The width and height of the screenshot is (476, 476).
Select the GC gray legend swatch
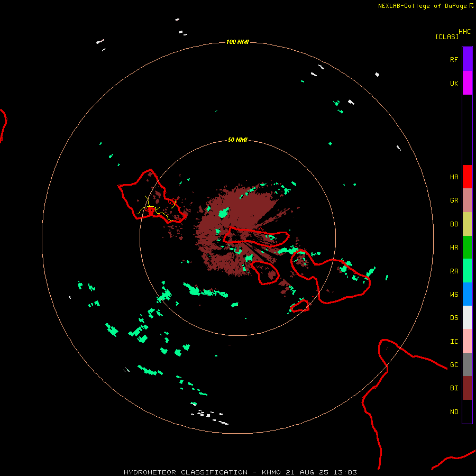click(467, 364)
